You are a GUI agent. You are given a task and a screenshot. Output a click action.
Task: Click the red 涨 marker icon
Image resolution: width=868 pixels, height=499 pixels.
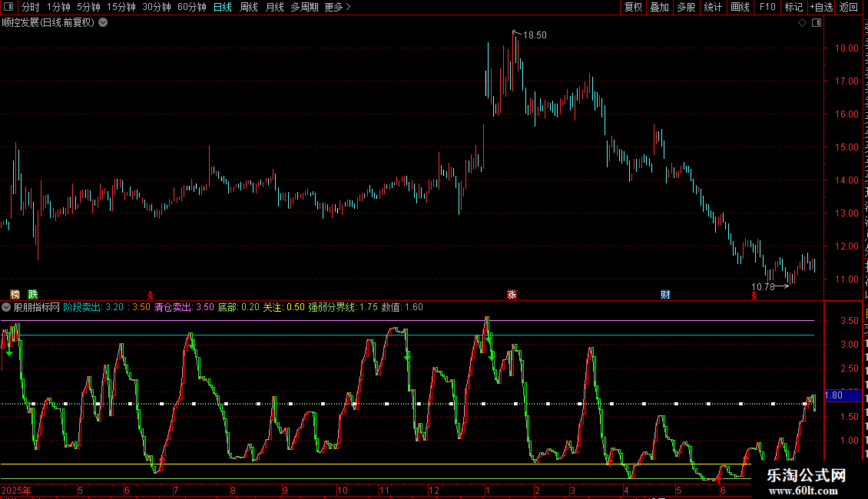[x=512, y=295]
